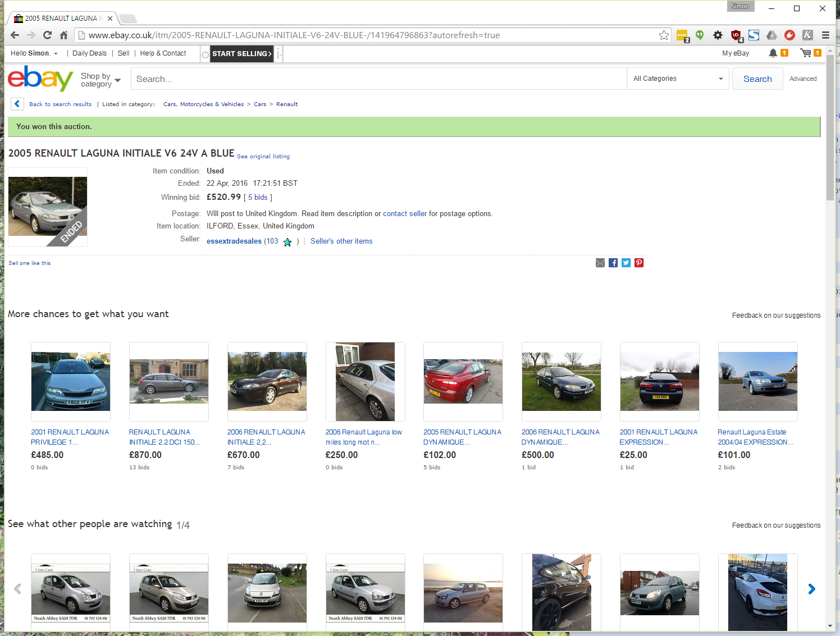
Task: Open My eBay menu
Action: 736,53
